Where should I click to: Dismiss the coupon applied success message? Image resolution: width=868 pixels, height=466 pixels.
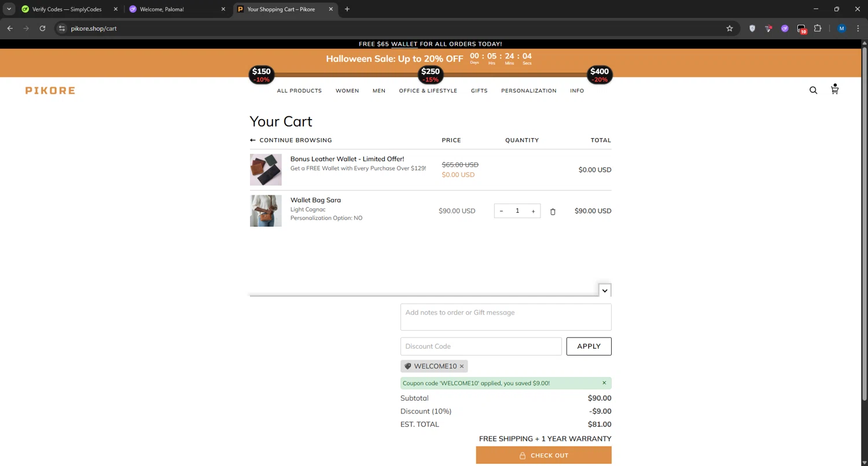[x=604, y=383]
